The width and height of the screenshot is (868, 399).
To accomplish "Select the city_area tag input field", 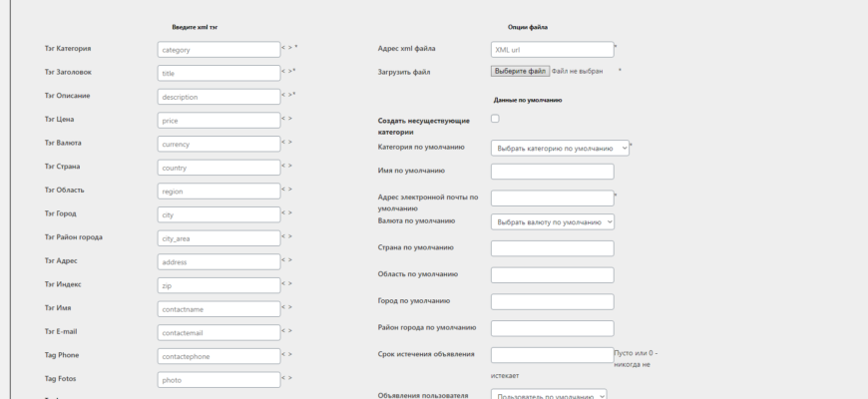I will click(x=218, y=238).
